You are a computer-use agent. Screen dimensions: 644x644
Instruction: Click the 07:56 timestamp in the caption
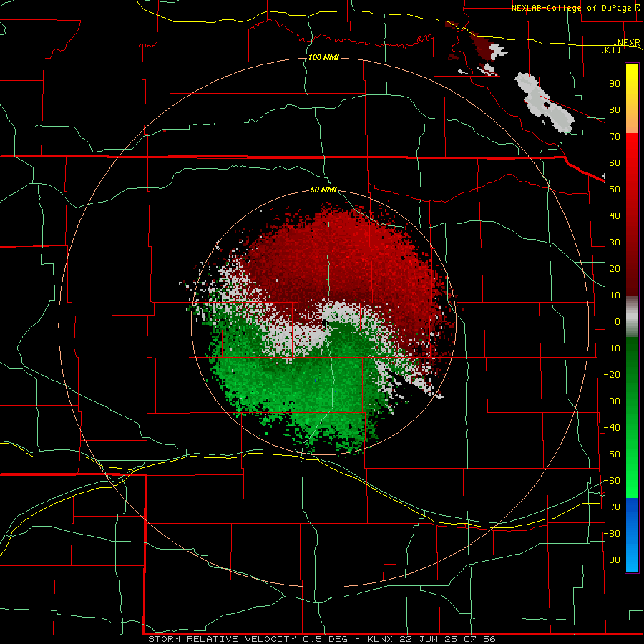(479, 639)
